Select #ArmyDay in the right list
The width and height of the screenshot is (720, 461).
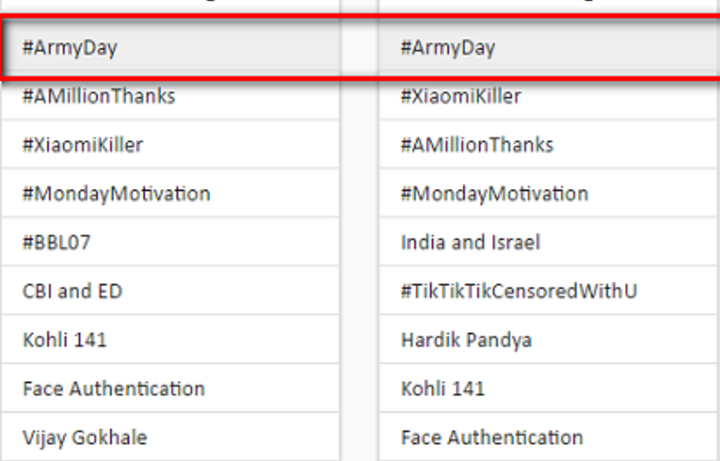click(447, 47)
